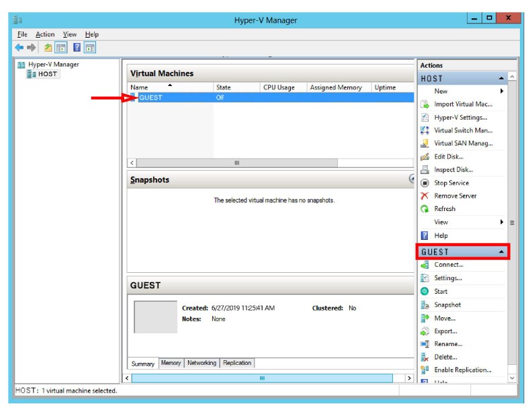Select the GUEST virtual machine row
The height and width of the screenshot is (418, 532).
(x=271, y=97)
